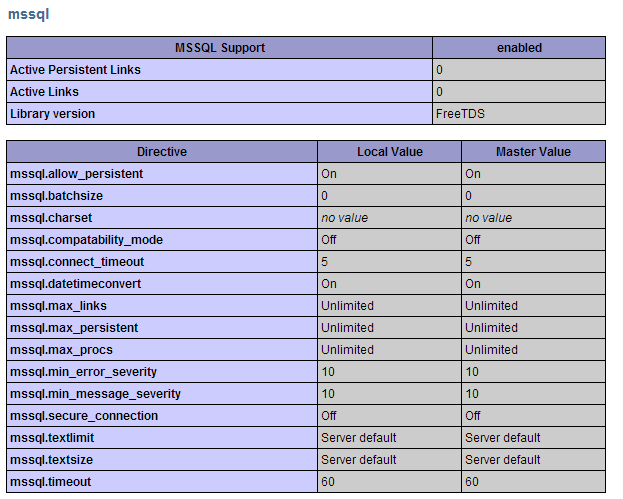Select the mssql.connect_timeout directive name
This screenshot has height=499, width=623.
click(x=77, y=262)
